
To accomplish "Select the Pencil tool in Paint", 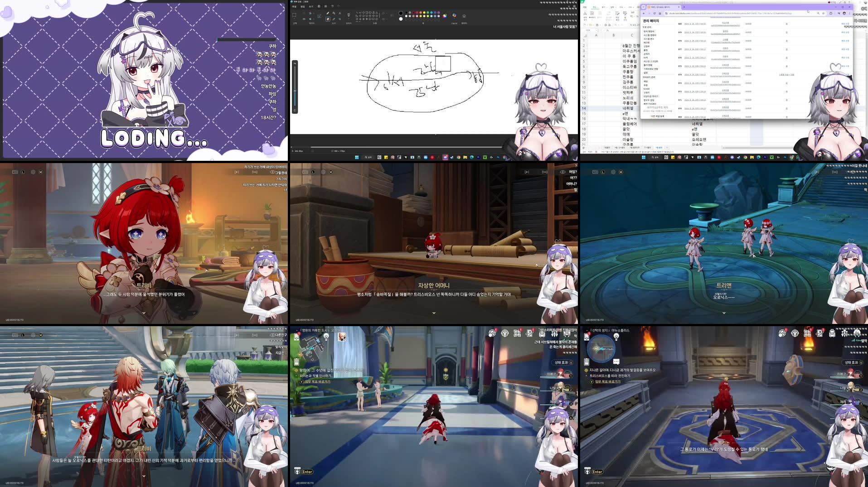I will [x=328, y=13].
